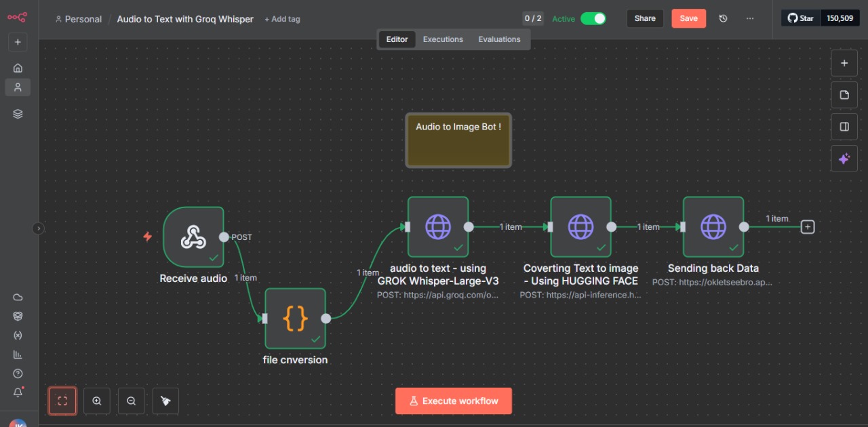Click the plus connector after Sending back Data
Screen dimensions: 868x427
pyautogui.click(x=807, y=227)
